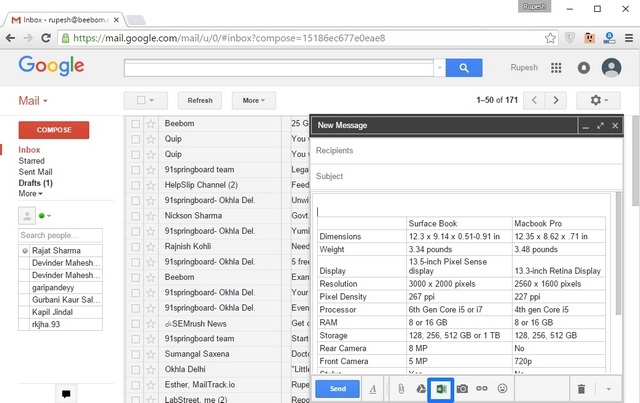Viewport: 640px width, 403px height.
Task: Tick the checkbox for the first Beebom email
Action: click(x=136, y=124)
